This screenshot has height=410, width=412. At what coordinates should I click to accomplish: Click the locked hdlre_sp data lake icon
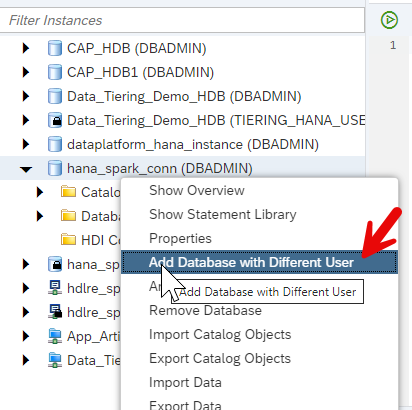(55, 312)
